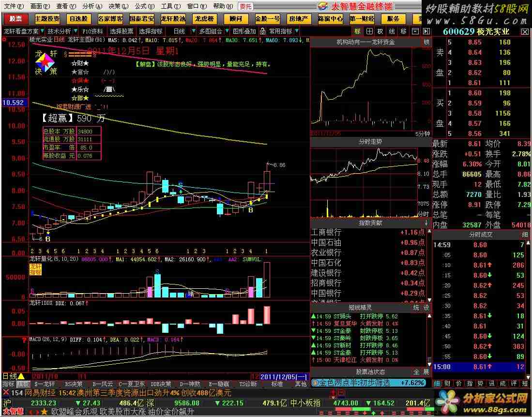
Task: Open the 工具 menu
Action: coord(171,6)
